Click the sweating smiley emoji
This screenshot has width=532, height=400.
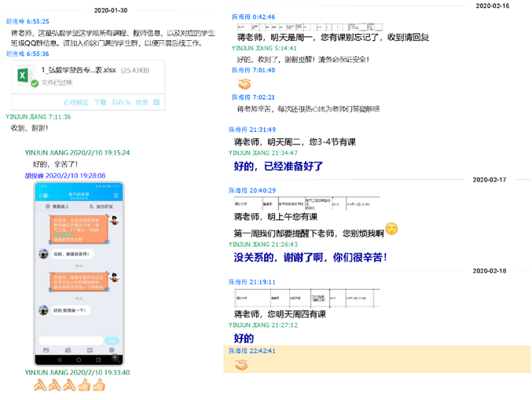[391, 229]
